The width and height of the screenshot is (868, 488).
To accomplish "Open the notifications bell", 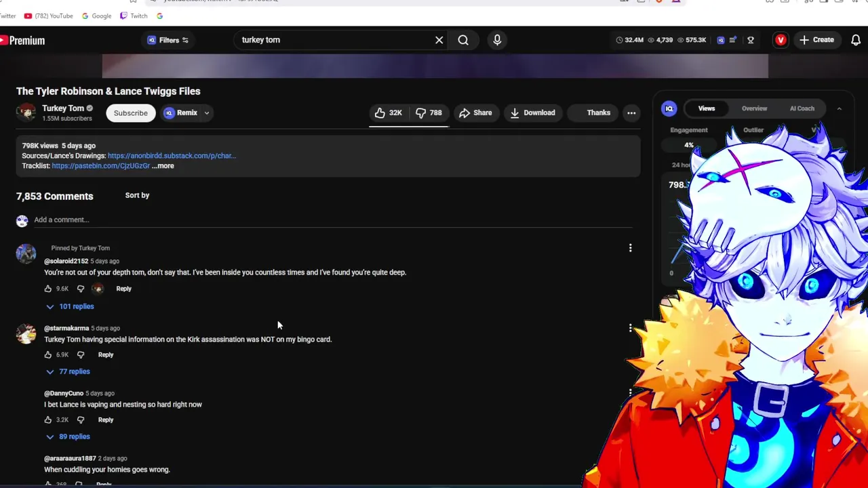I will tap(856, 40).
